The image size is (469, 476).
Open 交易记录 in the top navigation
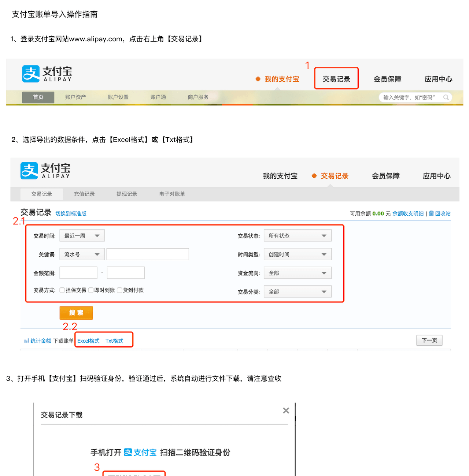click(336, 79)
